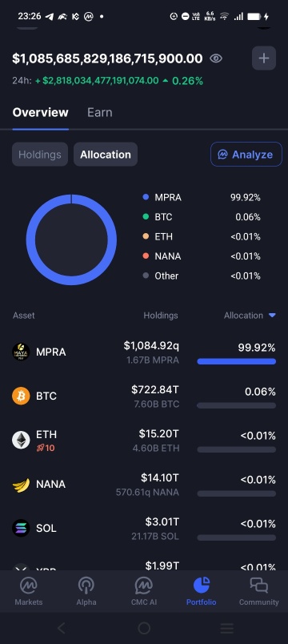Tap the Bitcoin BTC coin logo
The height and width of the screenshot is (644, 288).
21,396
